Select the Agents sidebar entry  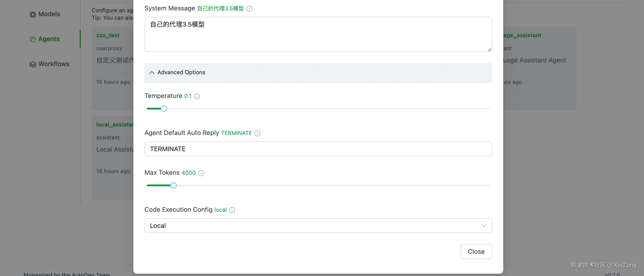[49, 39]
